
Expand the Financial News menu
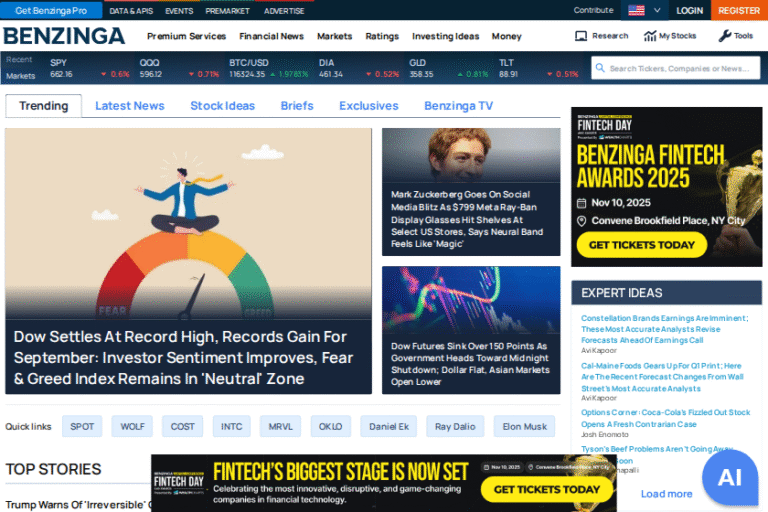pos(271,36)
